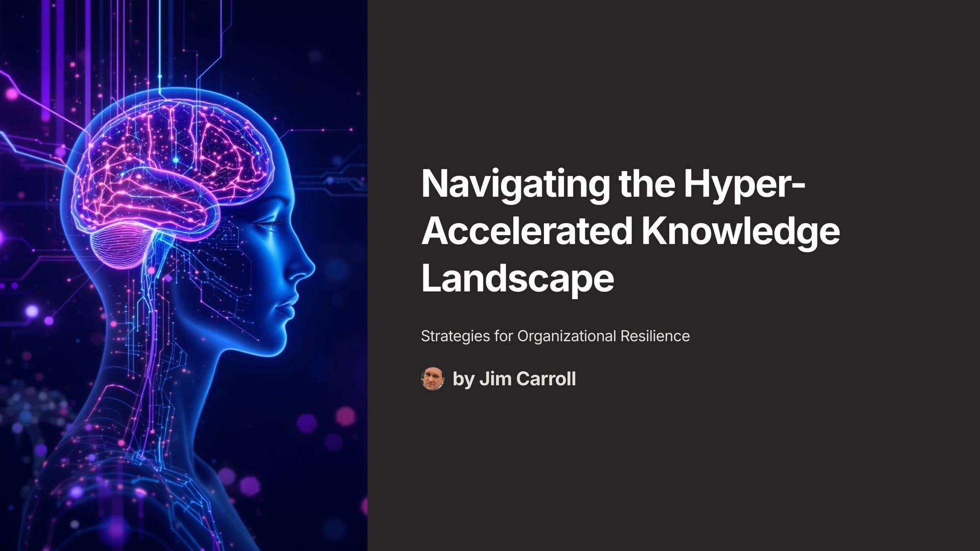Screen dimensions: 980x551
Task: Click the glowing brain illustration image
Action: (x=184, y=275)
